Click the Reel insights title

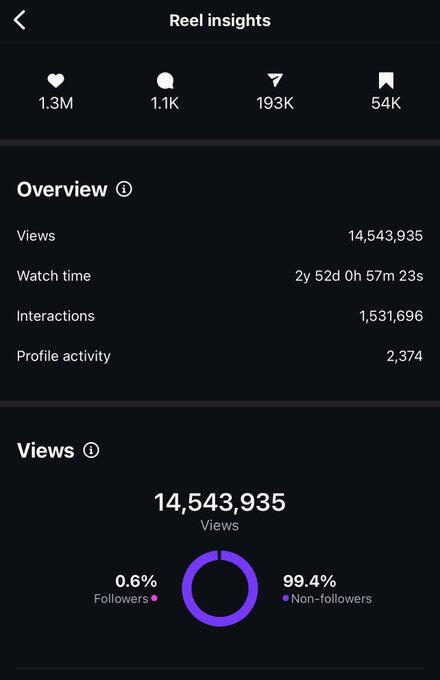pos(220,20)
